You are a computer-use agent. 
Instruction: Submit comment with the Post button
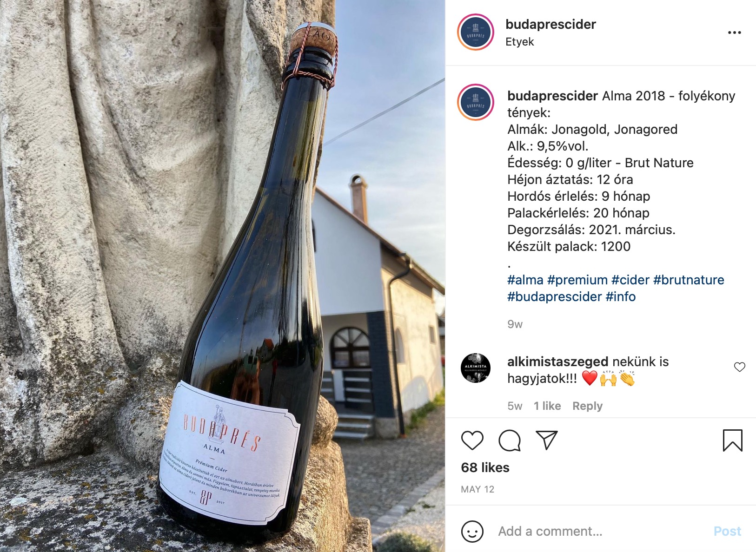[727, 531]
